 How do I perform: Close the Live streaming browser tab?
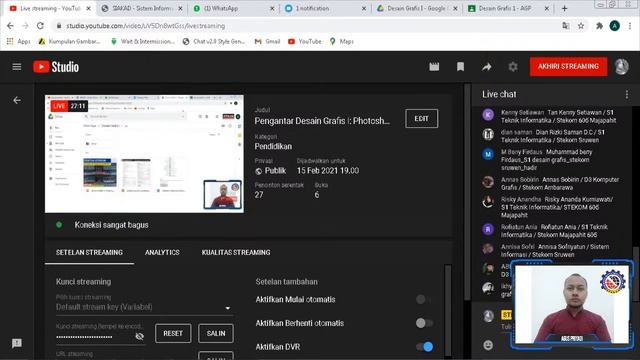[x=89, y=8]
